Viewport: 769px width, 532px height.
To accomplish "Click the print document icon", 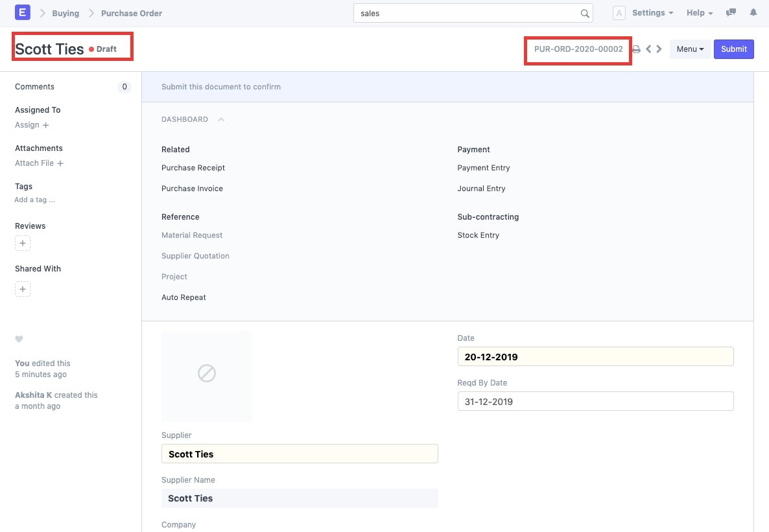I will click(x=637, y=49).
